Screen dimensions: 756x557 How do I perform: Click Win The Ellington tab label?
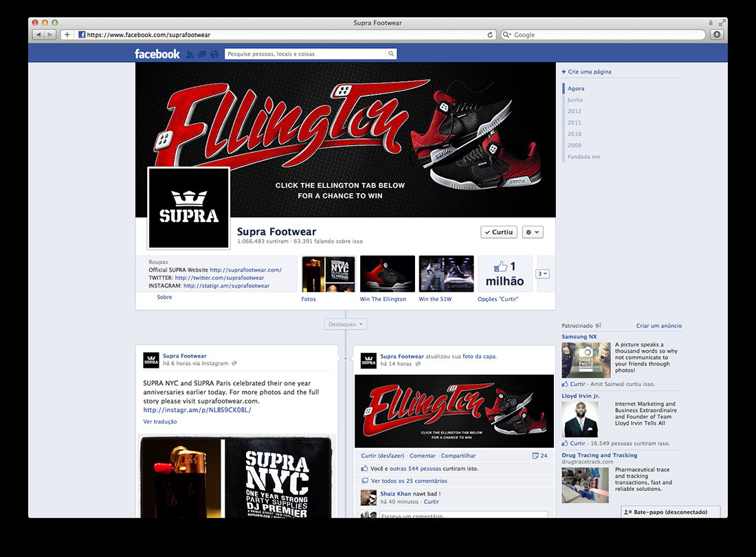pos(383,299)
